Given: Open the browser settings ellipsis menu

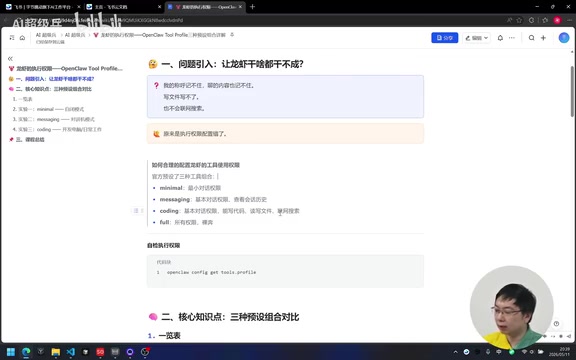Looking at the screenshot, I should click(x=569, y=20).
